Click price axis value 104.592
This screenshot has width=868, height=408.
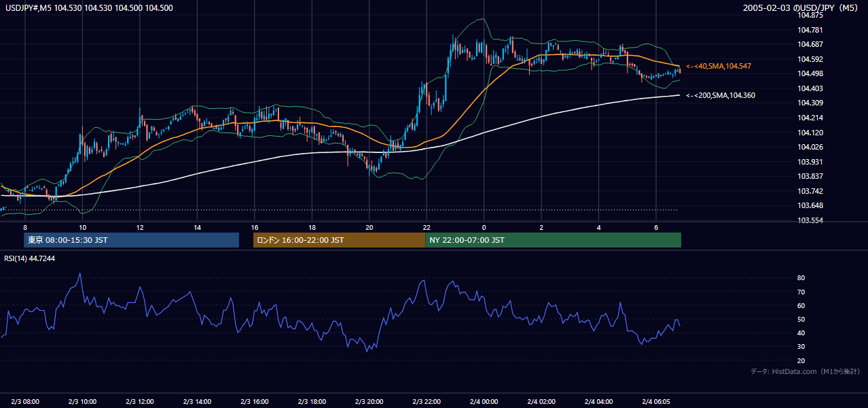[x=810, y=59]
